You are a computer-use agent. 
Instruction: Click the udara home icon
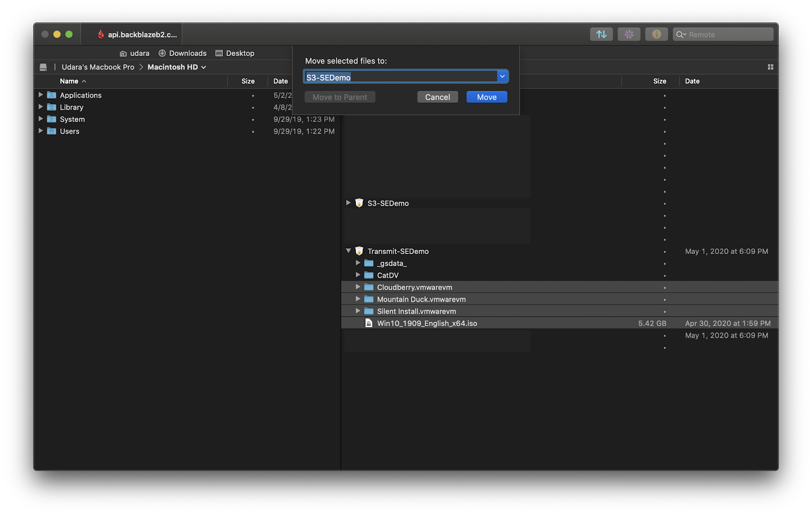123,53
